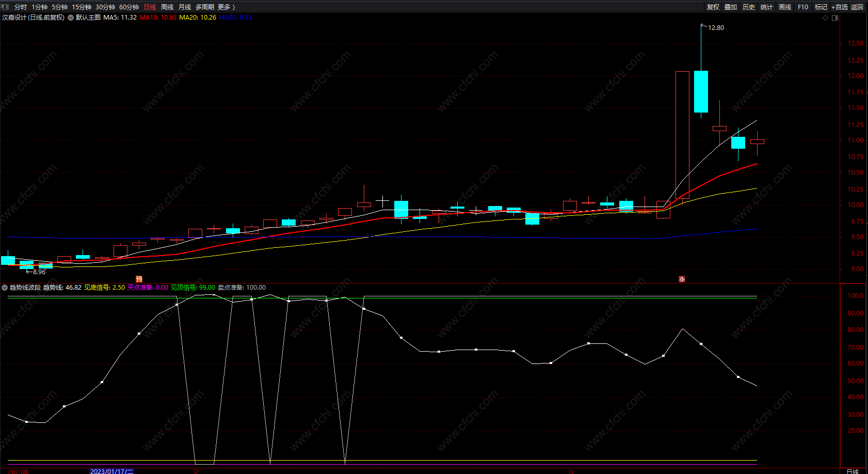The height and width of the screenshot is (474, 868).
Task: Click the MA10: 10.65 legend value
Action: coord(158,18)
